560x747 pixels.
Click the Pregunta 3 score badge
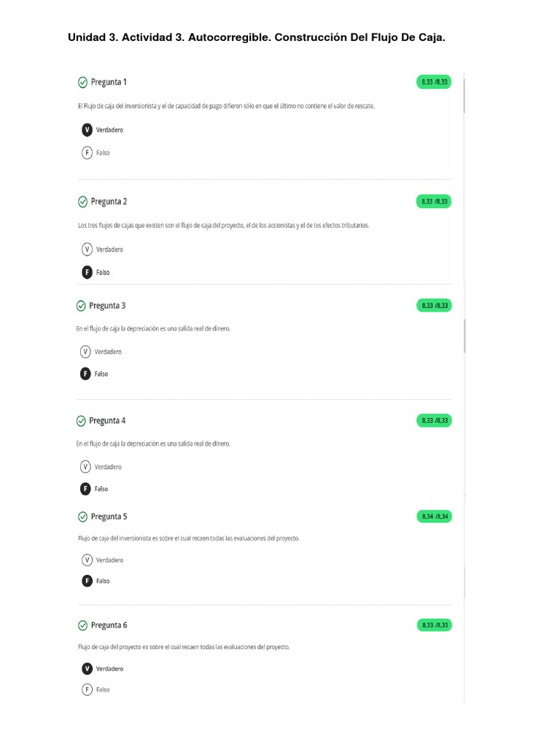click(434, 306)
